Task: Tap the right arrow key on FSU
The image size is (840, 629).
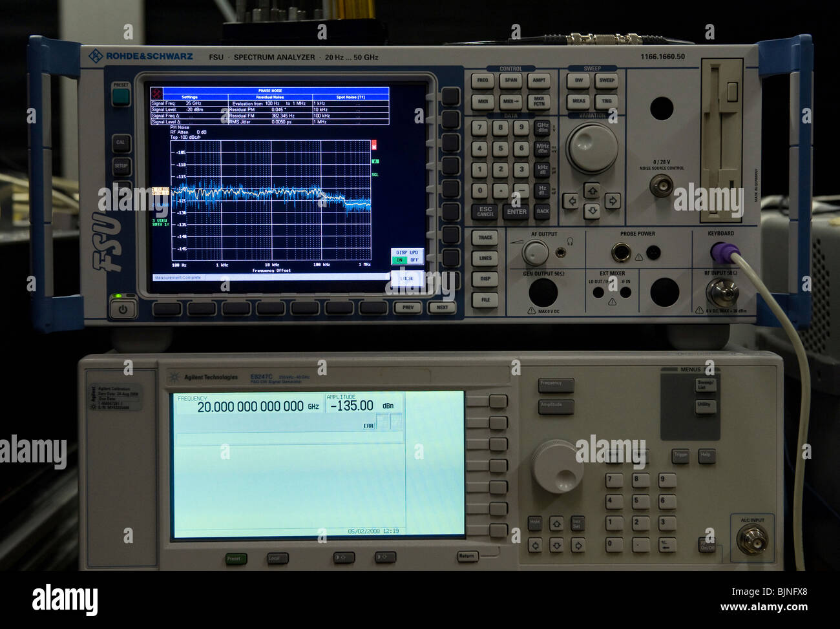Action: (613, 201)
